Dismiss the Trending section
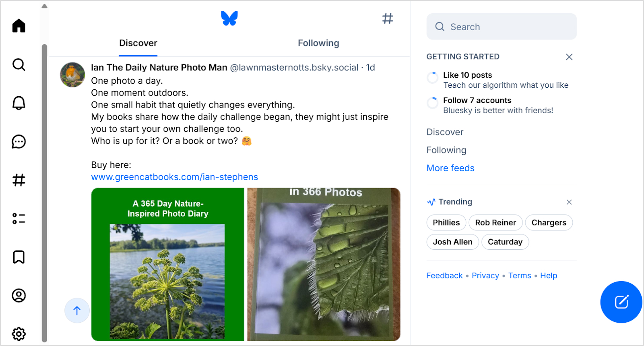 click(569, 202)
